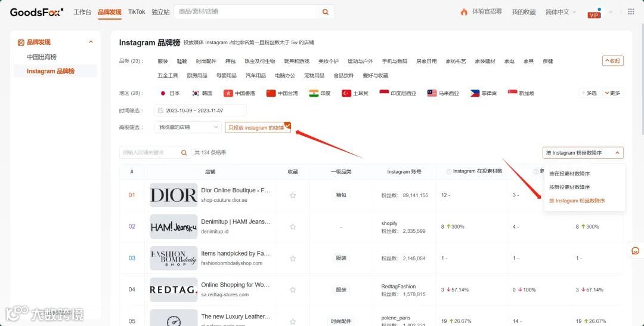Click polene_paris Instagram account text
The width and height of the screenshot is (644, 326).
point(395,318)
